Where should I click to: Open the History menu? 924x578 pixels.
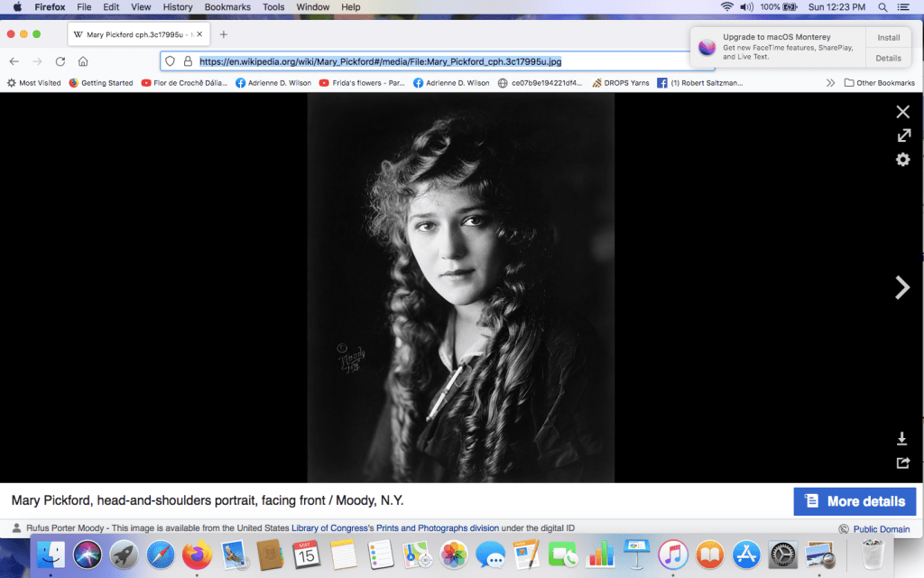178,7
